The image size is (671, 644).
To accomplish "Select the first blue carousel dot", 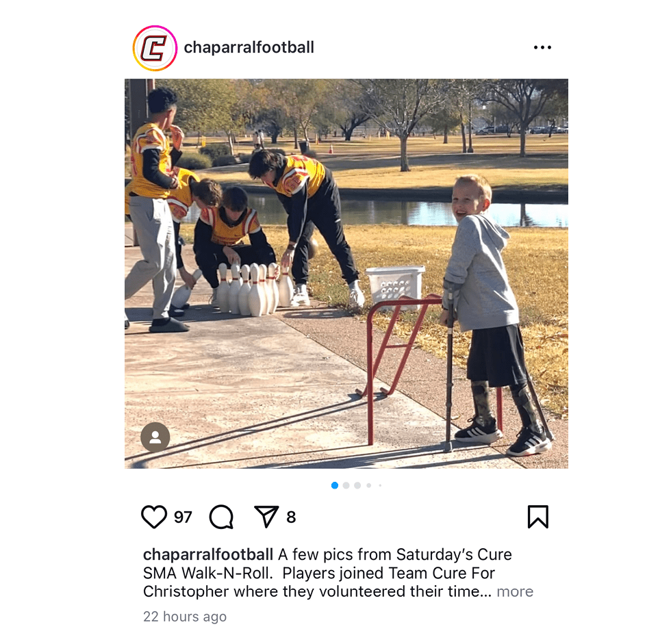I will point(335,485).
